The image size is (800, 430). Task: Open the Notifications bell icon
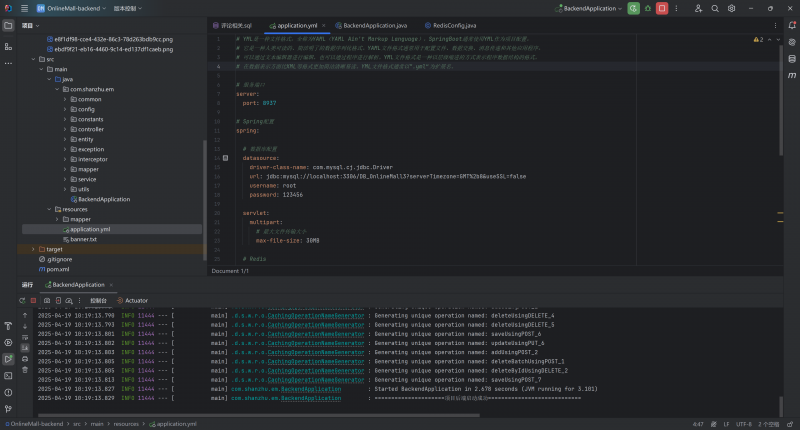(791, 24)
